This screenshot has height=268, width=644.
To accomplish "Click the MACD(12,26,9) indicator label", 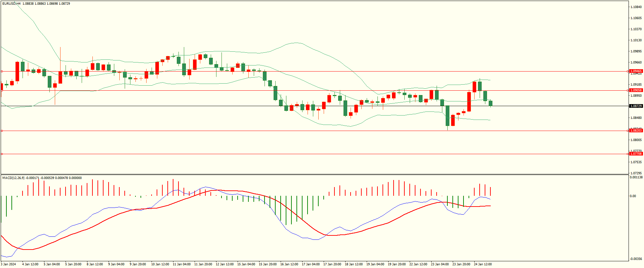I will pyautogui.click(x=13, y=178).
